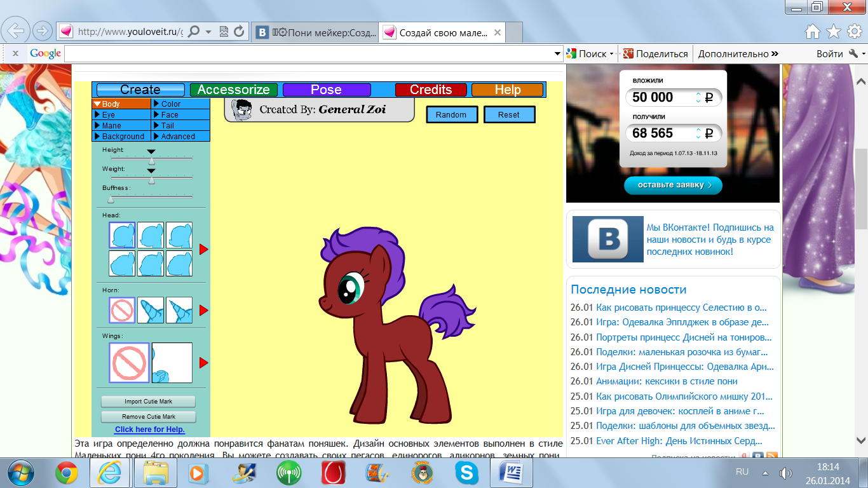Click Войти on Google toolbar

point(830,54)
